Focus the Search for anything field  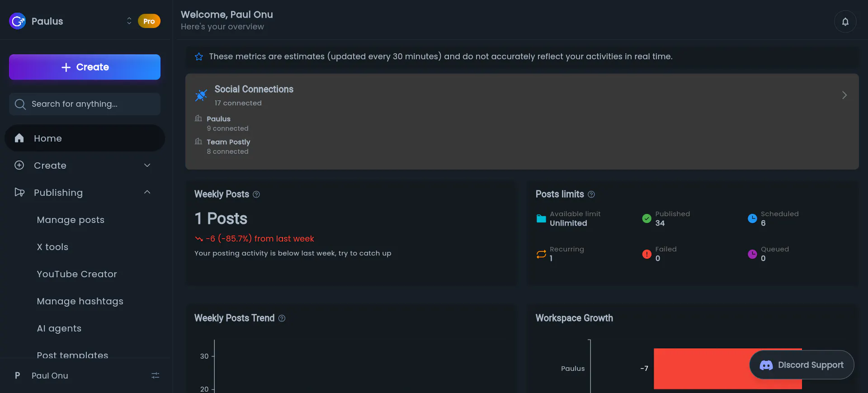click(x=85, y=104)
